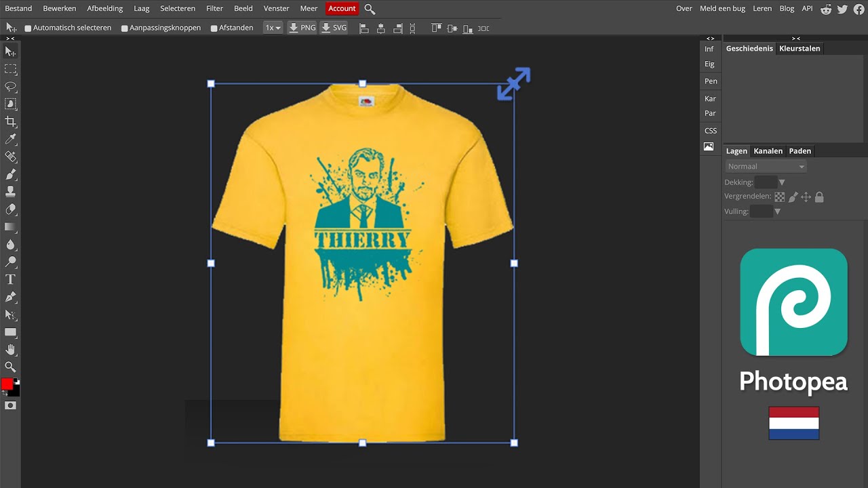Click the red Account button

click(x=342, y=9)
